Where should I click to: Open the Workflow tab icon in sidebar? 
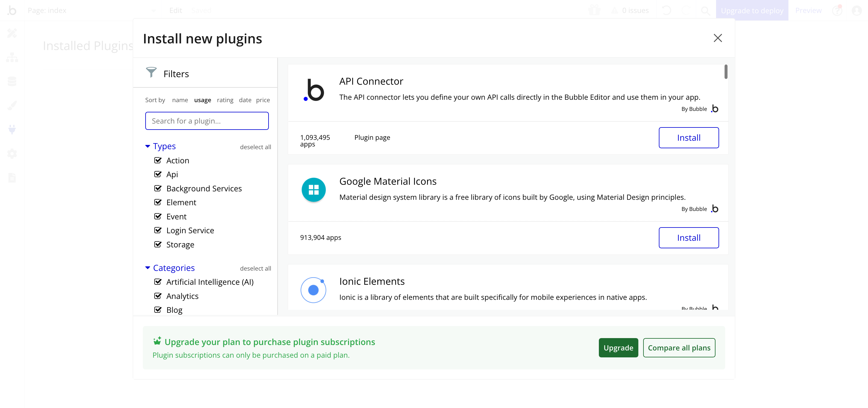point(12,57)
